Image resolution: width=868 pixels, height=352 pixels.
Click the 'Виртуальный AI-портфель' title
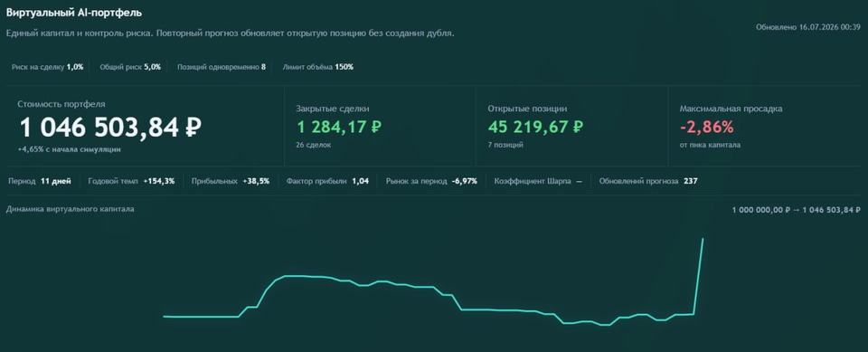[74, 12]
